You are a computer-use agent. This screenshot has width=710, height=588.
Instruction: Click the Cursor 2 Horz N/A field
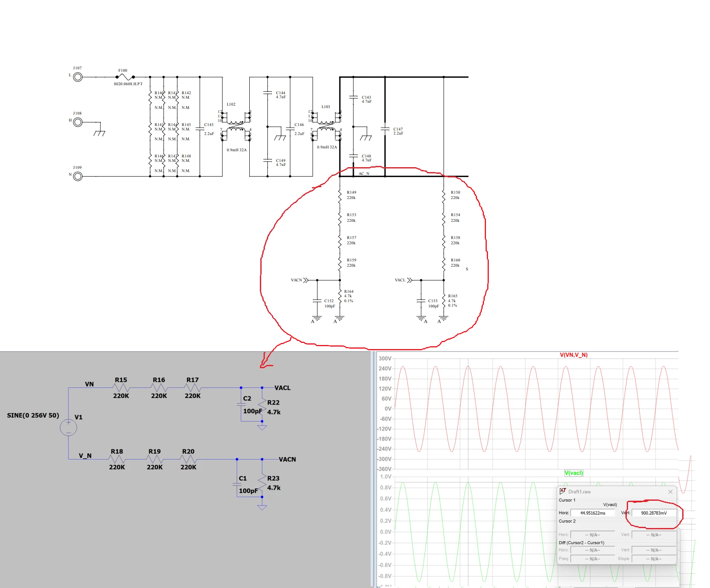[592, 535]
